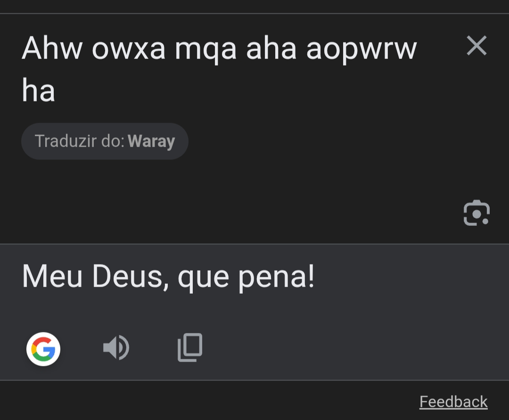This screenshot has height=420, width=509.
Task: Place the cursor on "aha" in the source text
Action: point(271,48)
